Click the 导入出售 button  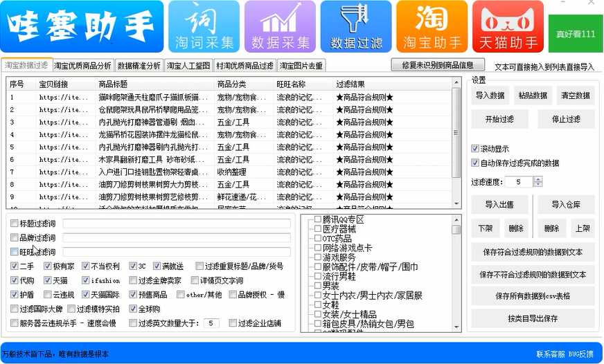[499, 205]
